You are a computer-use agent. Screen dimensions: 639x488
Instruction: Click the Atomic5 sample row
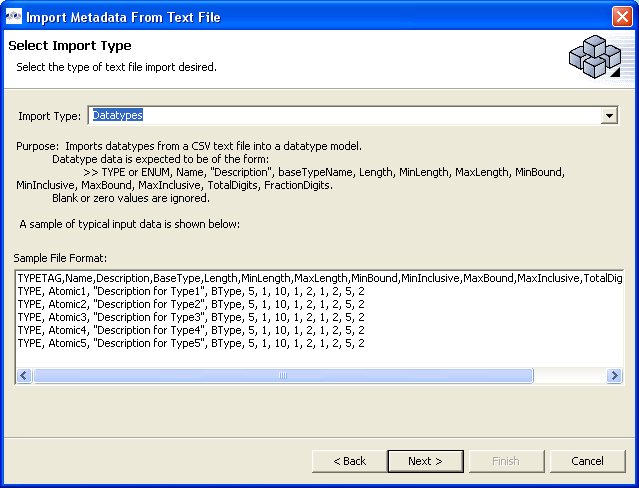click(191, 343)
